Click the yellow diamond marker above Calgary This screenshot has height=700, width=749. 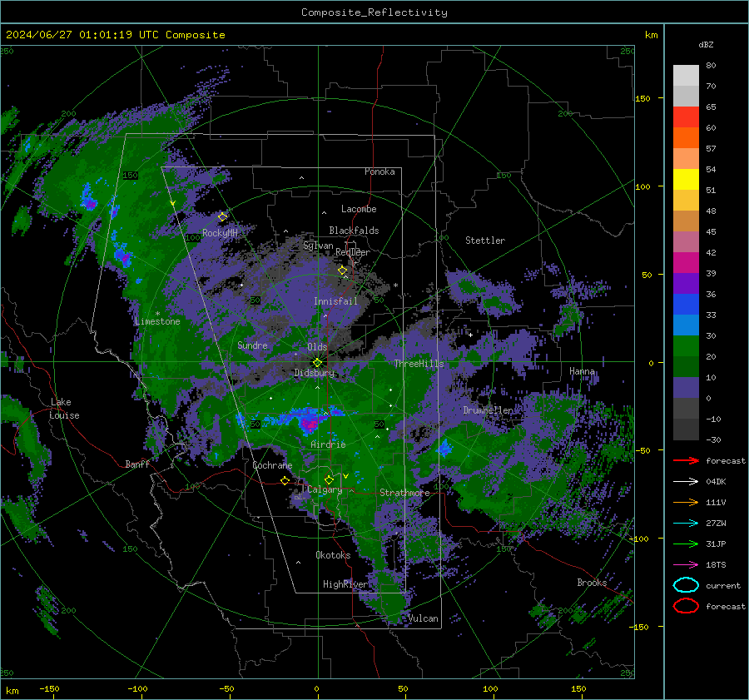click(329, 479)
